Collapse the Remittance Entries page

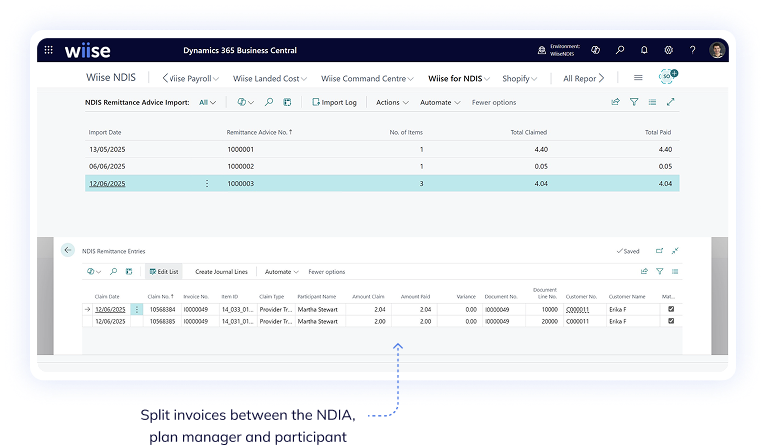pyautogui.click(x=675, y=251)
